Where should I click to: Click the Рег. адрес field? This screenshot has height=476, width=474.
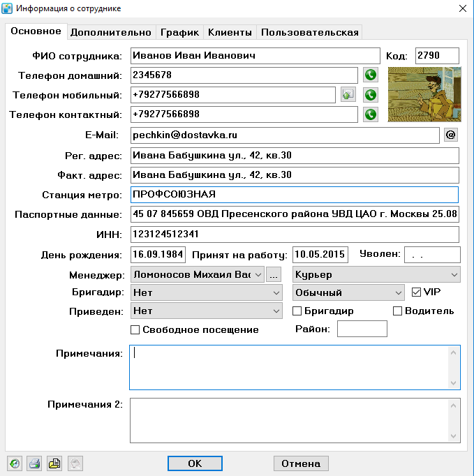coord(295,156)
